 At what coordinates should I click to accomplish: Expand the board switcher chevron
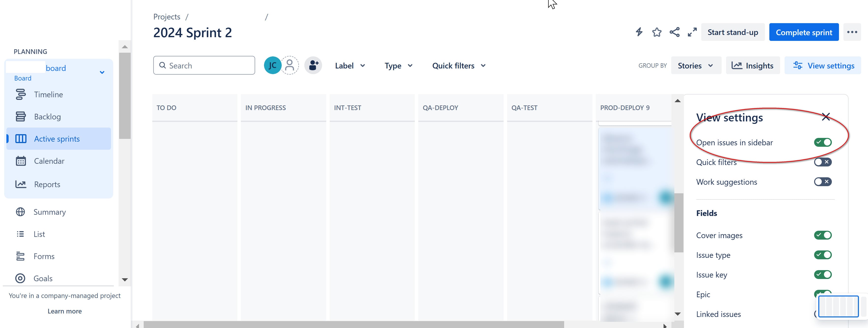tap(102, 72)
